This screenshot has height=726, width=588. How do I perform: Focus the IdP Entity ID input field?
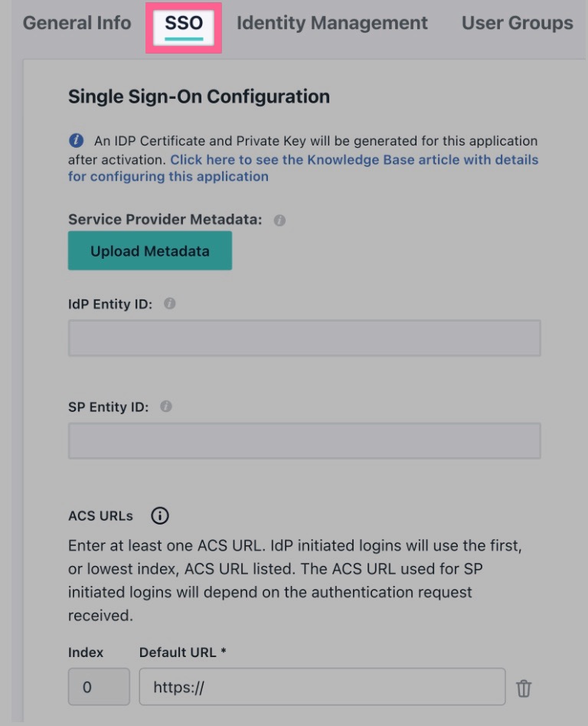(305, 338)
